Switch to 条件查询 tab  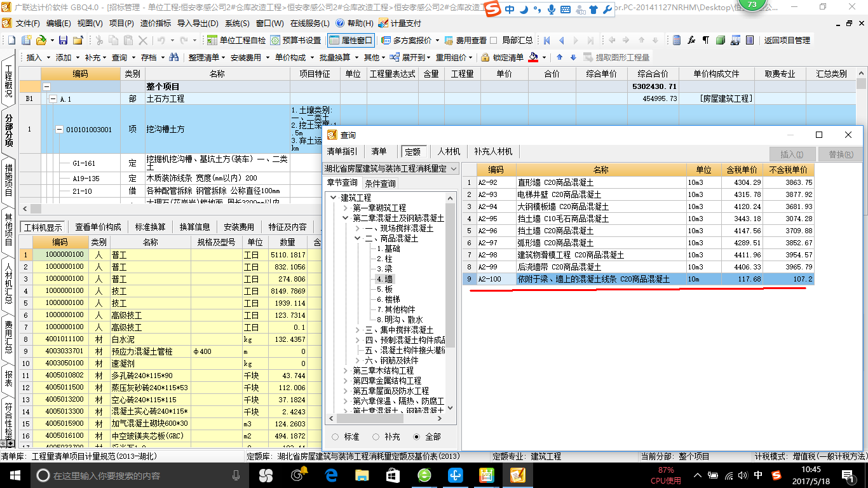(x=380, y=184)
